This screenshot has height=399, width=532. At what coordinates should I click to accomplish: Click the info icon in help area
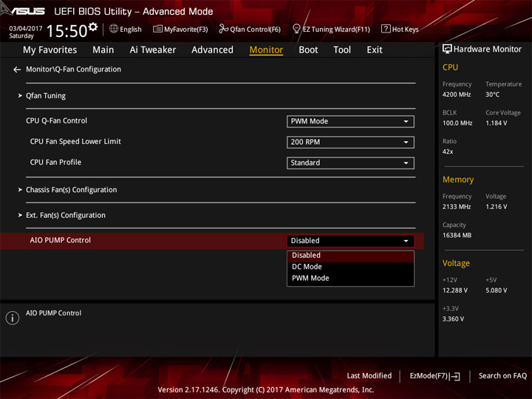pyautogui.click(x=13, y=318)
